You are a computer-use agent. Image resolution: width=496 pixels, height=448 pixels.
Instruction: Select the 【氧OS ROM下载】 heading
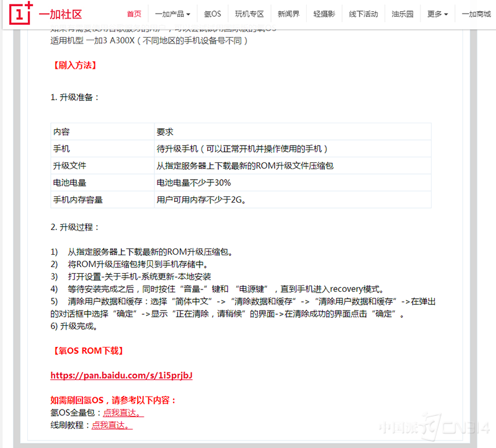point(88,351)
